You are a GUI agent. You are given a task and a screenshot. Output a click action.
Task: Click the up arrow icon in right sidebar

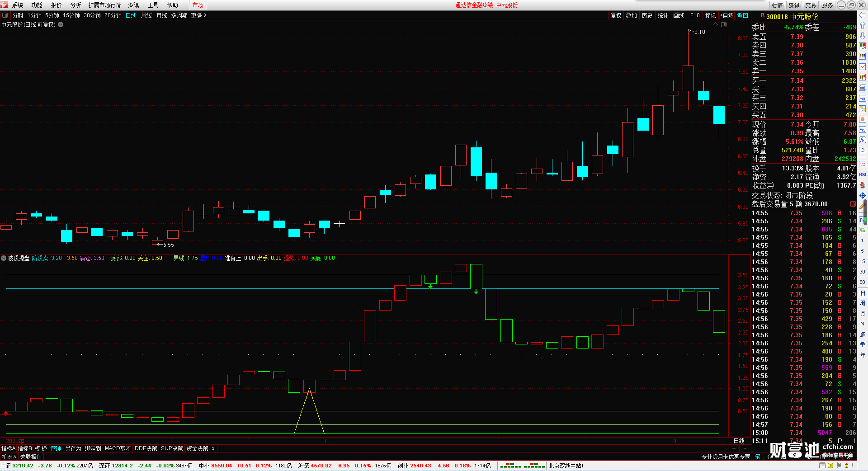(863, 25)
